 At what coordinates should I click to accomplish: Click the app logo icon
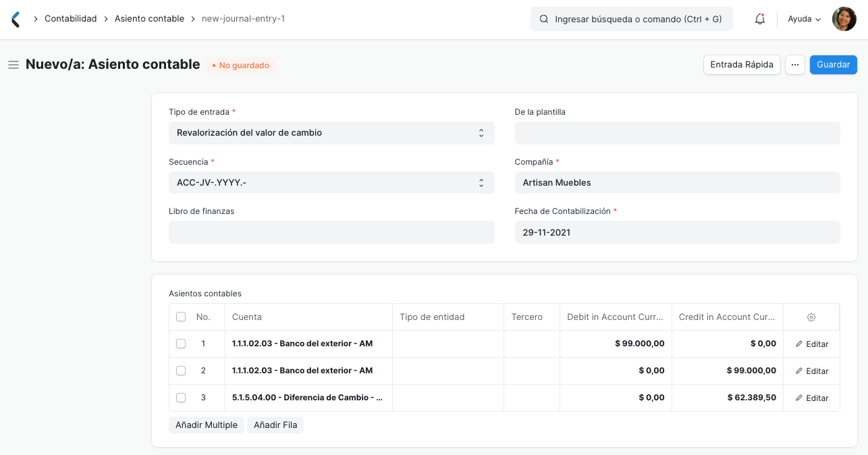click(16, 19)
